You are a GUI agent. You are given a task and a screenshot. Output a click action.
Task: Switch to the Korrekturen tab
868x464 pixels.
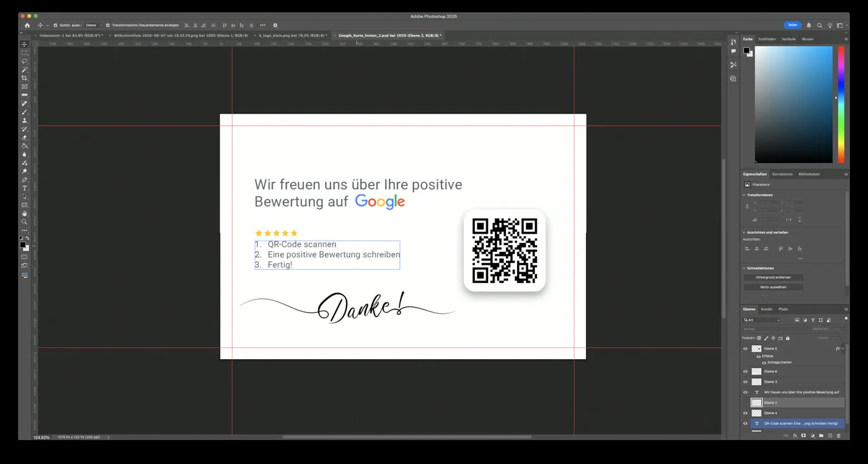782,174
